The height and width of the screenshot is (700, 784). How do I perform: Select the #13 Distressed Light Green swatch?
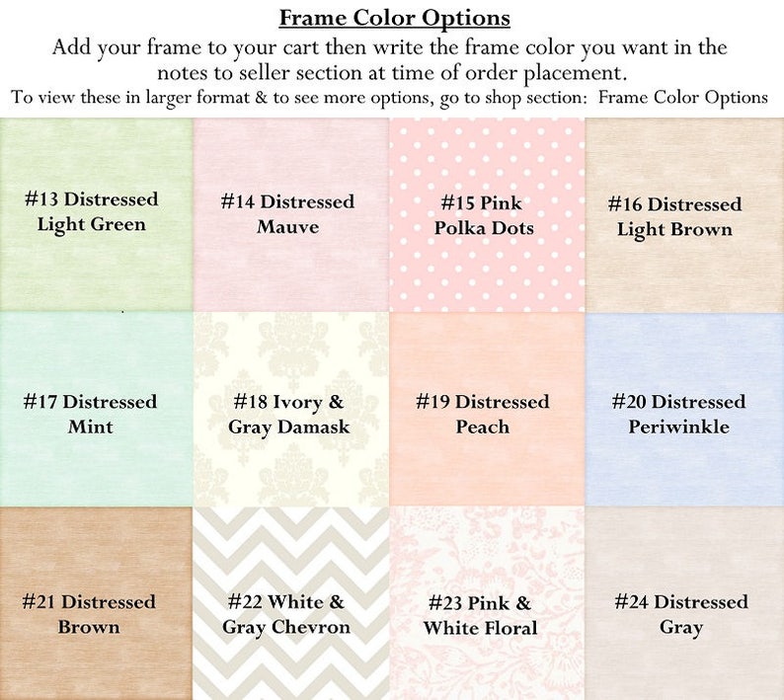97,214
